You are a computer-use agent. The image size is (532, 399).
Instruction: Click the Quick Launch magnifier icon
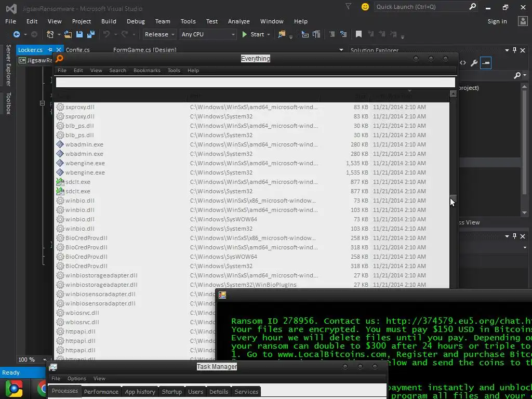pyautogui.click(x=472, y=6)
